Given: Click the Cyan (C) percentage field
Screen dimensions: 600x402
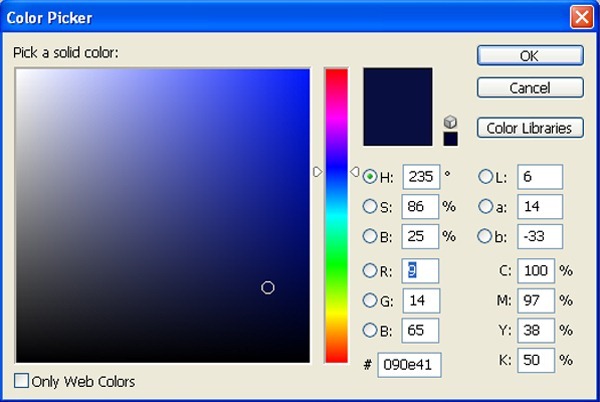Looking at the screenshot, I should click(536, 271).
